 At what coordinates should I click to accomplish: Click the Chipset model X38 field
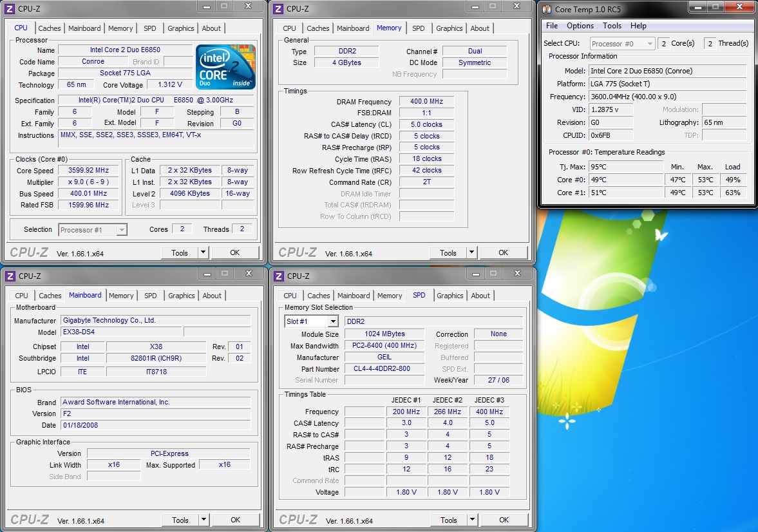tap(156, 347)
